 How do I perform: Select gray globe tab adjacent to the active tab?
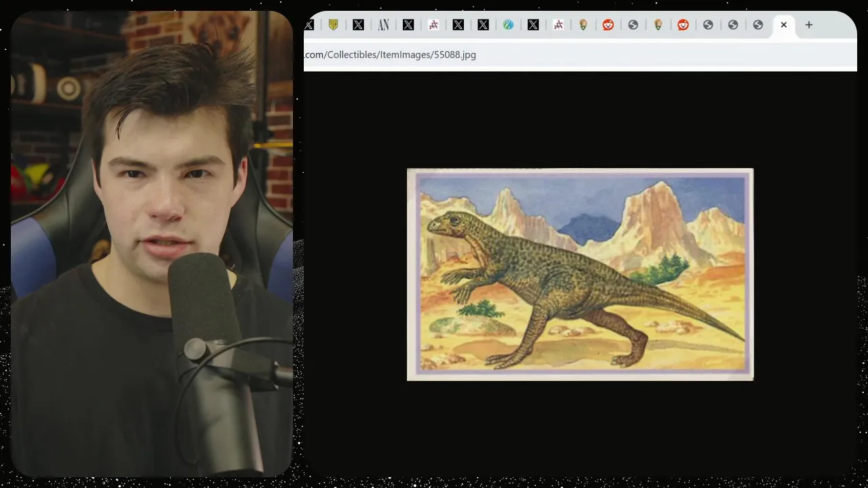click(x=758, y=25)
